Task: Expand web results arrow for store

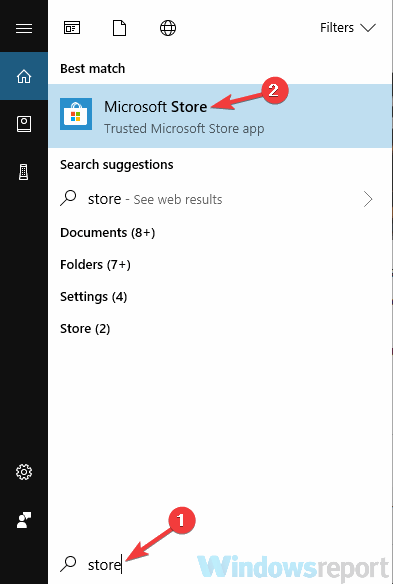Action: 368,199
